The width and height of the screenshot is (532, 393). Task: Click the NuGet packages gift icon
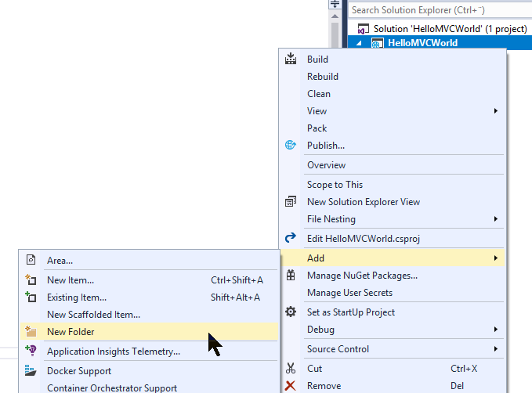point(291,275)
